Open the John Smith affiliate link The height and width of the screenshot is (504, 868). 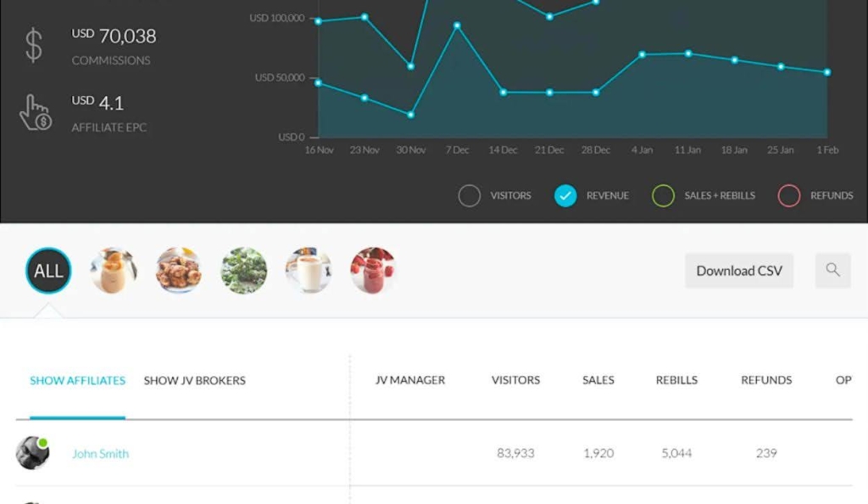(x=100, y=454)
